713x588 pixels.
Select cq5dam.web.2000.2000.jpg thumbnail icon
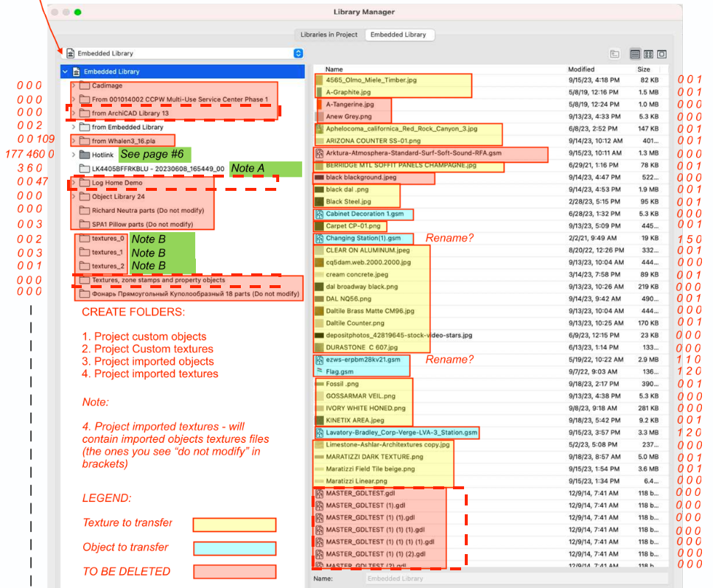coord(319,262)
